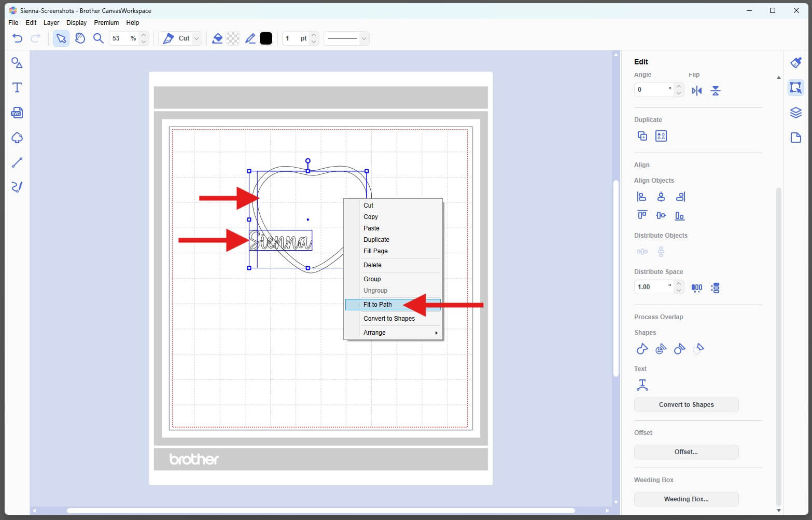Click the greyed Redo arrow icon

pos(36,38)
